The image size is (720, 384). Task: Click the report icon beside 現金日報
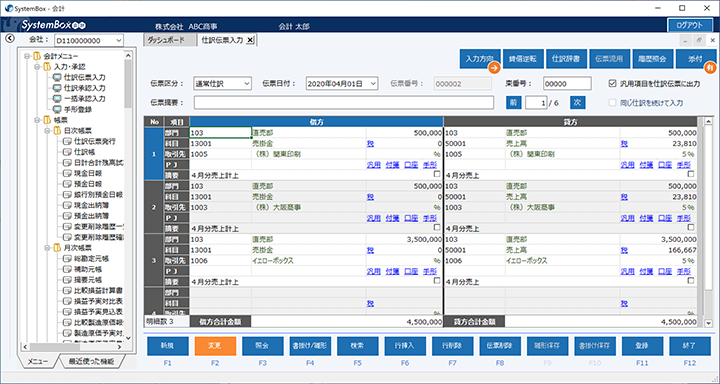67,173
